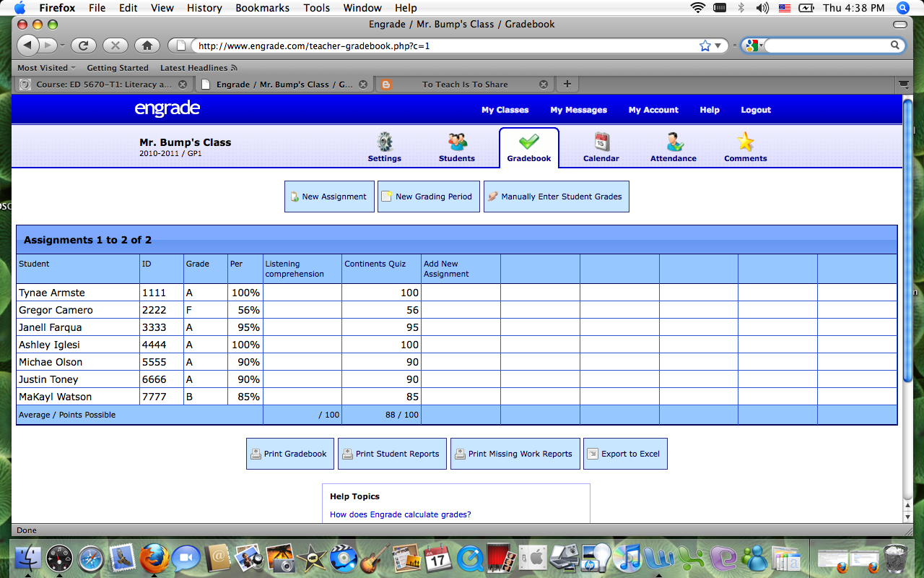Select the Gradebook checkmark tab
The height and width of the screenshot is (578, 924).
(529, 147)
